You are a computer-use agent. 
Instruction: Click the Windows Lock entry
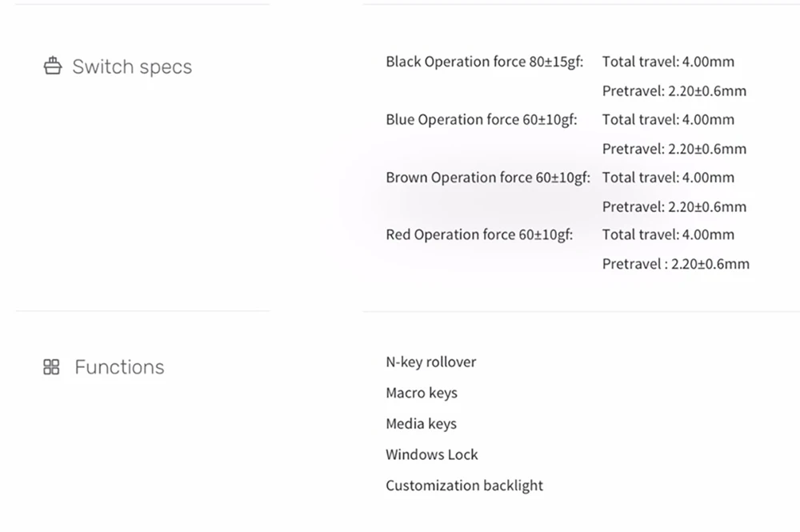pos(431,454)
